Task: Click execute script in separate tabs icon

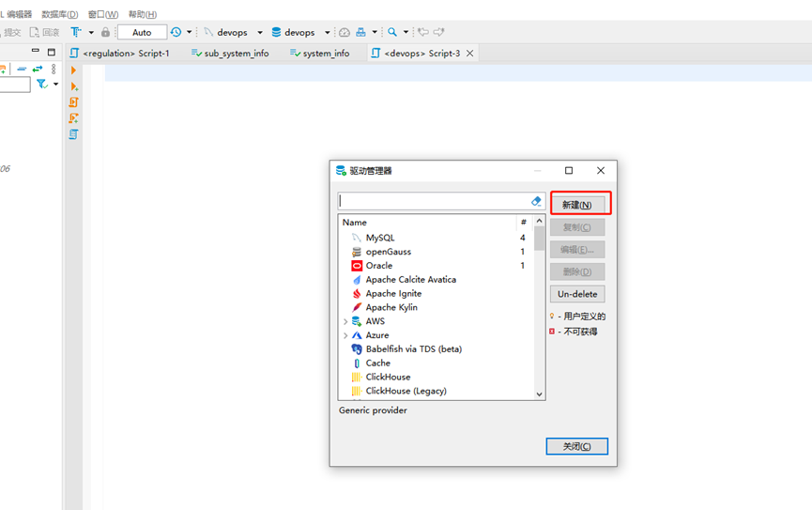Action: point(73,118)
